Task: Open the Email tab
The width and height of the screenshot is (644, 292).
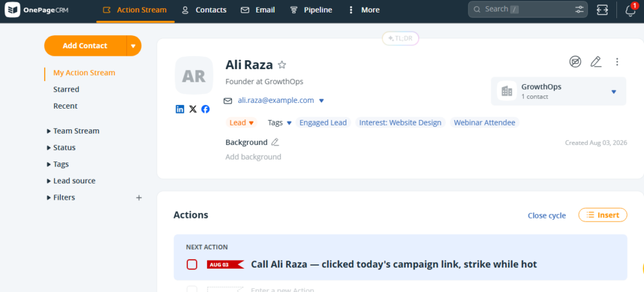Action: tap(258, 10)
